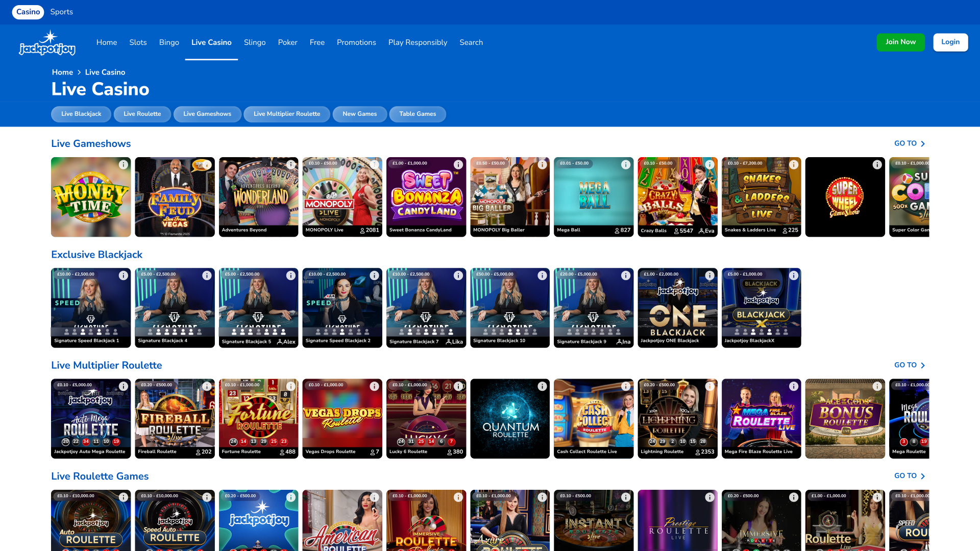
Task: Click the info icon on Fireball Roulette
Action: [207, 386]
